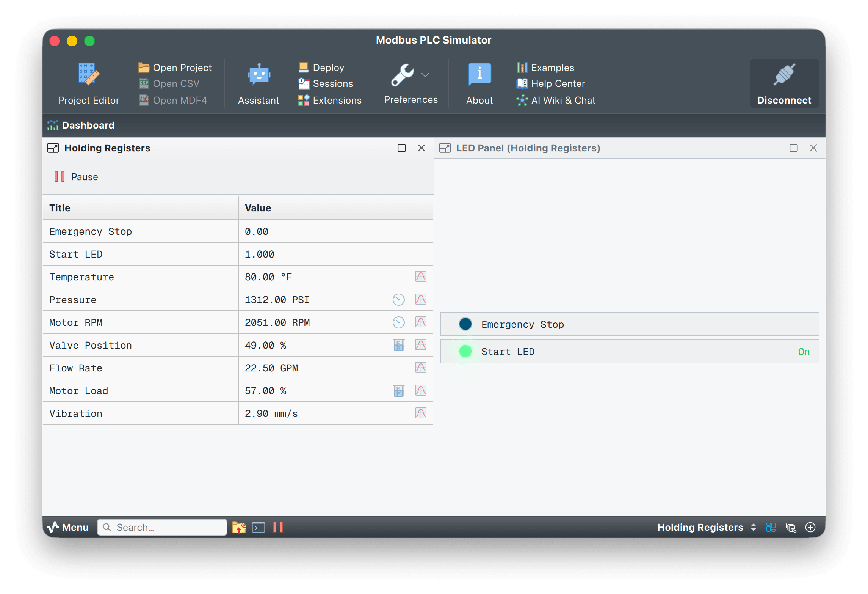Open Pressure plot icon

coord(421,299)
